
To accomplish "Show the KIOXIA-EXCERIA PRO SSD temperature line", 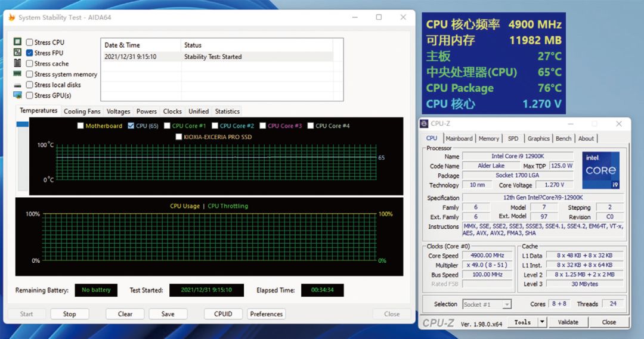I will click(x=179, y=137).
